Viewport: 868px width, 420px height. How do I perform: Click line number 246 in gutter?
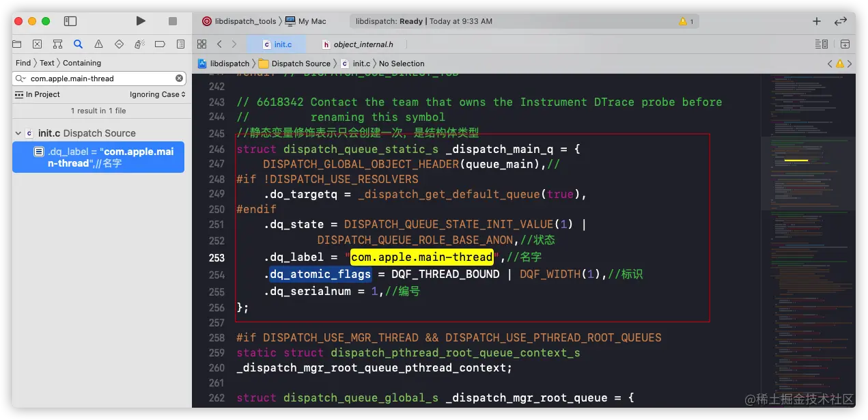[216, 149]
